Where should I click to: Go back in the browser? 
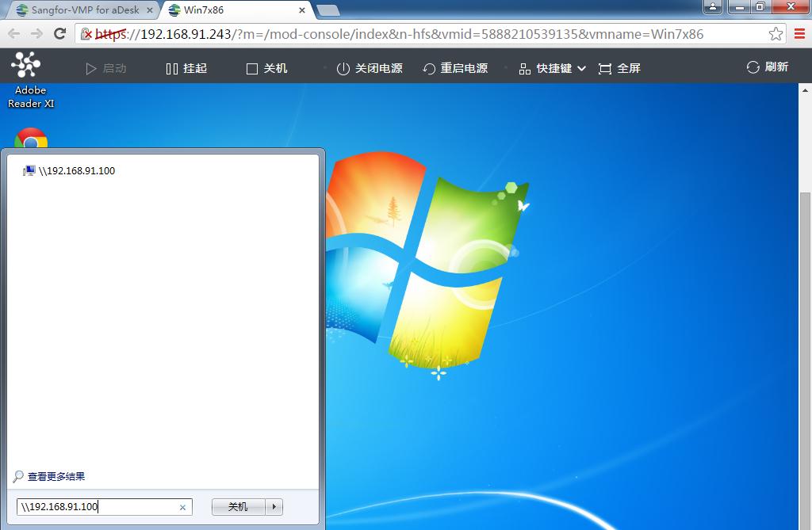tap(14, 34)
